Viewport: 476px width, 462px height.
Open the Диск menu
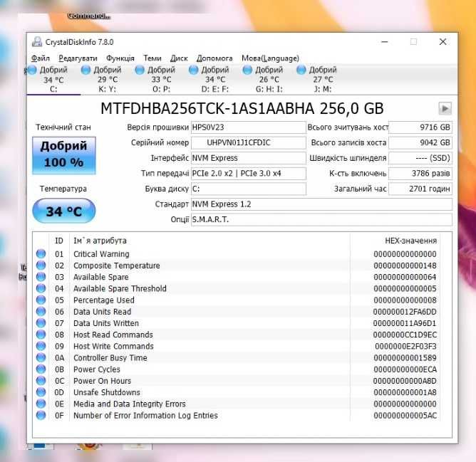click(179, 58)
